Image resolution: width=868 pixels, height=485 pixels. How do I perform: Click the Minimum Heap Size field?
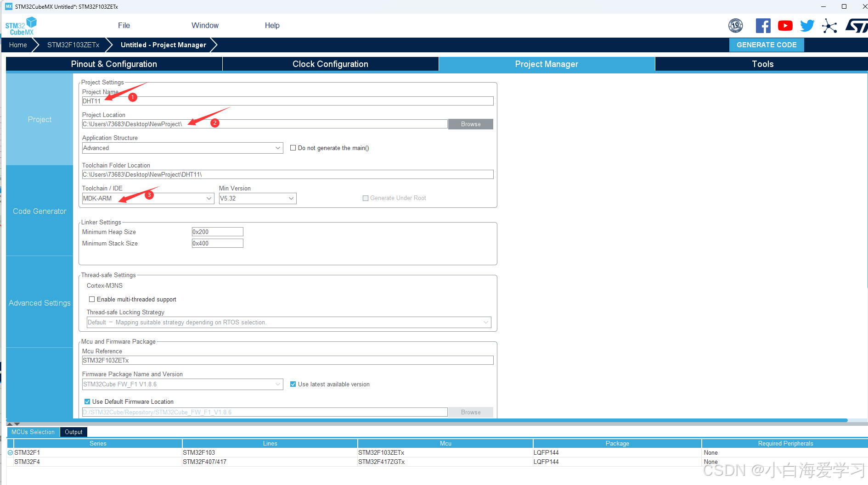tap(217, 232)
